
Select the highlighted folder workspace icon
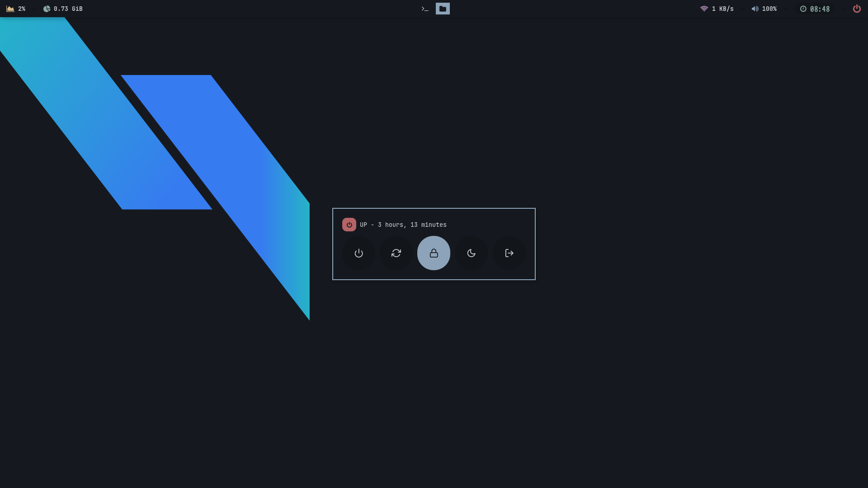pos(443,9)
